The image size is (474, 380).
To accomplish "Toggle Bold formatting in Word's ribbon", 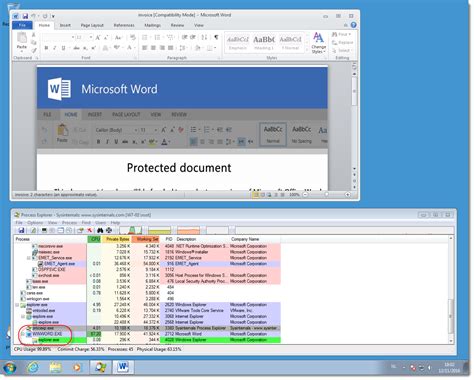I will (x=47, y=48).
